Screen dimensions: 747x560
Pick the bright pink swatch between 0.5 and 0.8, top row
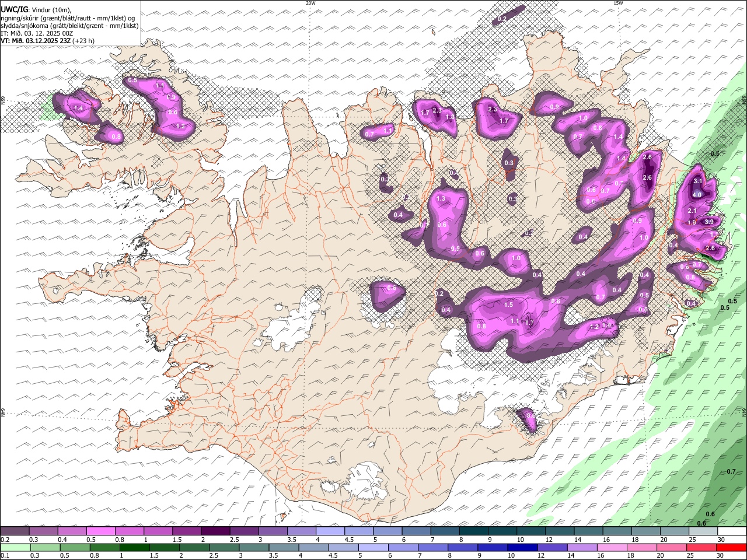(100, 531)
